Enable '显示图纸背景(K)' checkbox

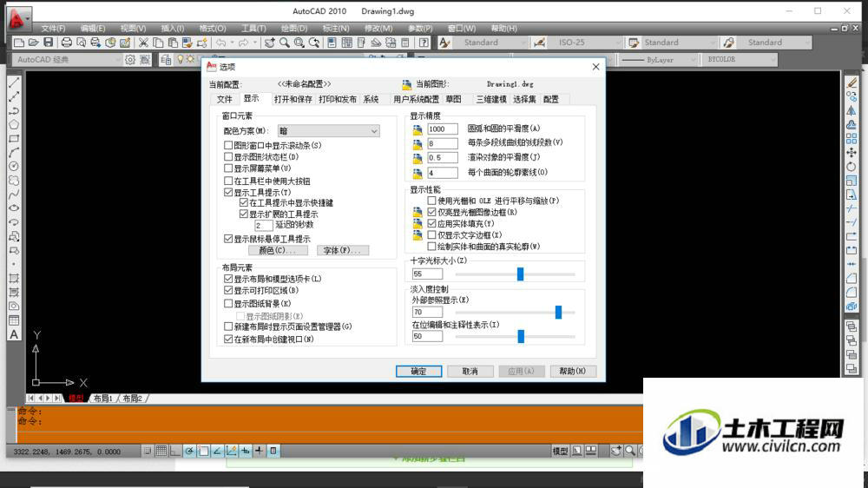(228, 304)
